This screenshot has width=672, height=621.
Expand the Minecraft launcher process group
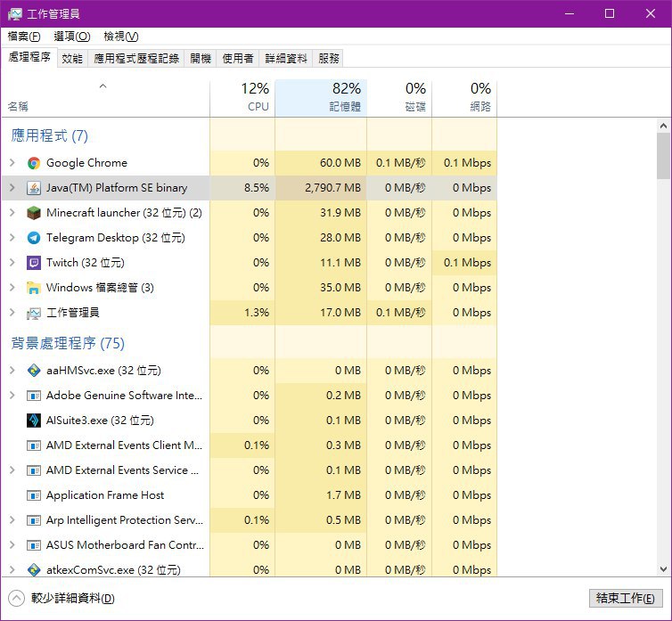tap(12, 213)
